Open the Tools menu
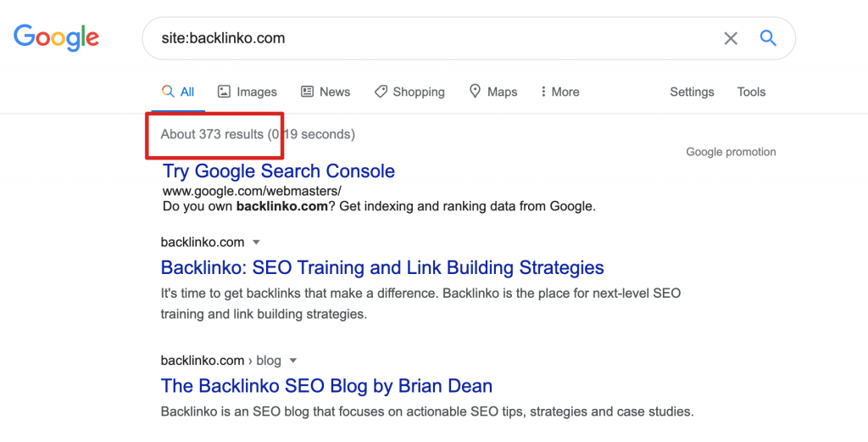Screen dimensions: 868x442 (751, 92)
